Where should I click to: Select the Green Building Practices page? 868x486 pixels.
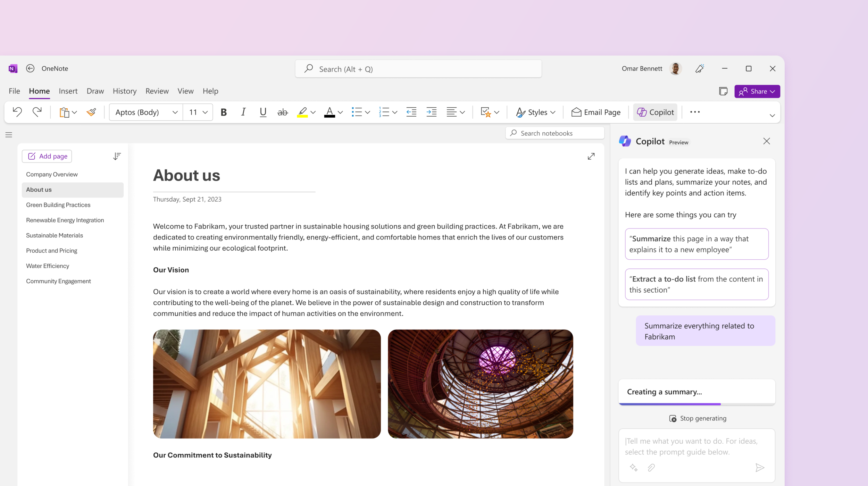(x=58, y=204)
